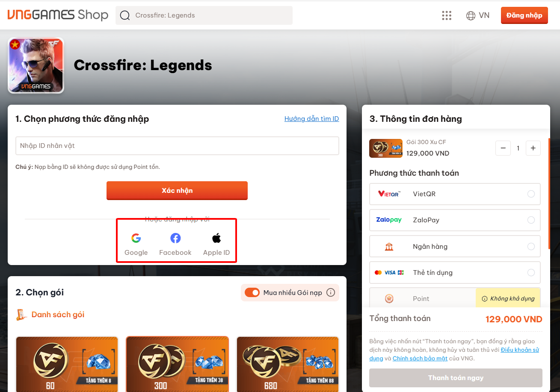Image resolution: width=560 pixels, height=392 pixels.
Task: Select the ZaloPay payment radio button
Action: pos(531,220)
